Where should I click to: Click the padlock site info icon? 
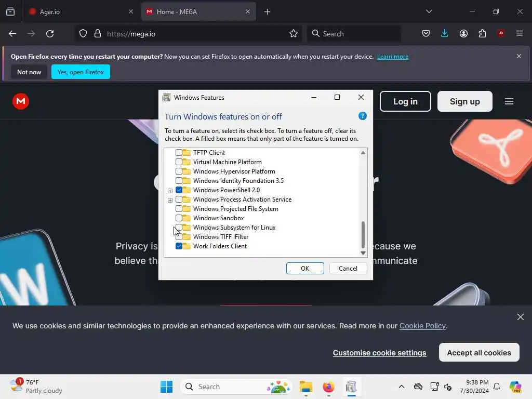click(97, 34)
